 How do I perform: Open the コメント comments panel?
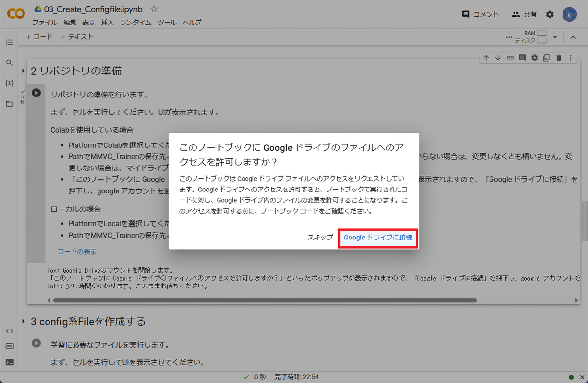pyautogui.click(x=480, y=14)
